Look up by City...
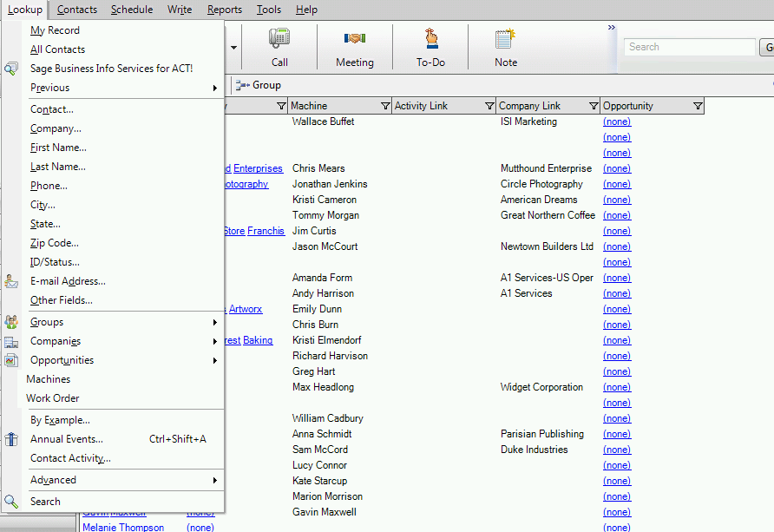The height and width of the screenshot is (532, 774). (x=43, y=206)
